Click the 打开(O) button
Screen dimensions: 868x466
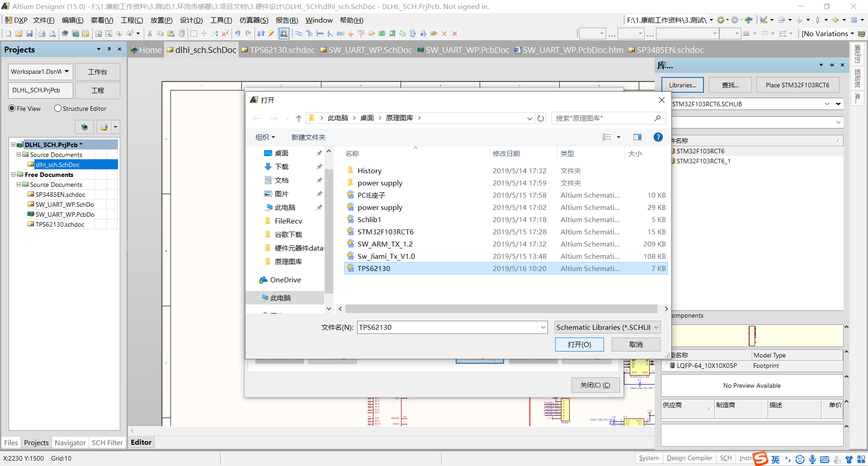580,345
